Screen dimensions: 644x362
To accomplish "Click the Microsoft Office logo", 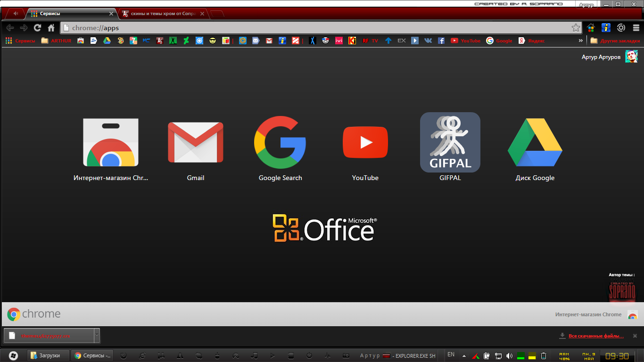I will [x=325, y=228].
